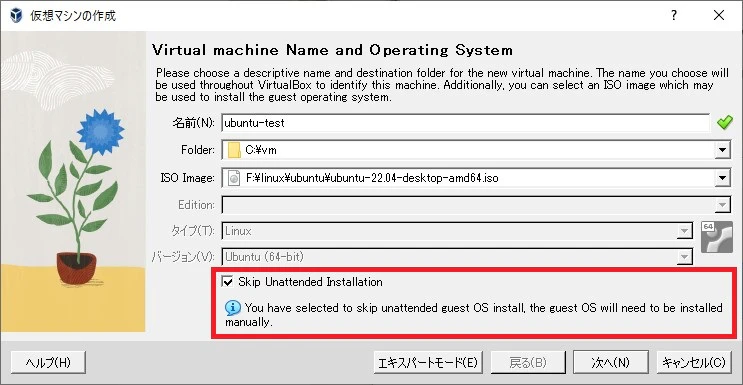Click the 64-bit Linux OS type icon
The width and height of the screenshot is (743, 385).
pyautogui.click(x=716, y=237)
